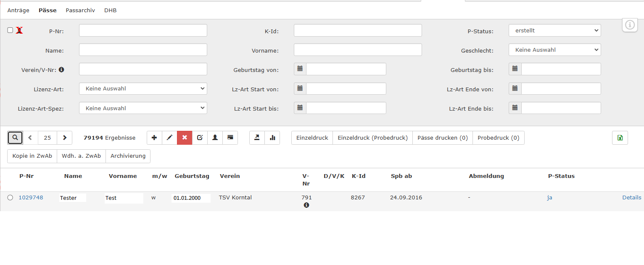Click the card icon in toolbar
Screen dimensions: 644x265
pyautogui.click(x=230, y=138)
